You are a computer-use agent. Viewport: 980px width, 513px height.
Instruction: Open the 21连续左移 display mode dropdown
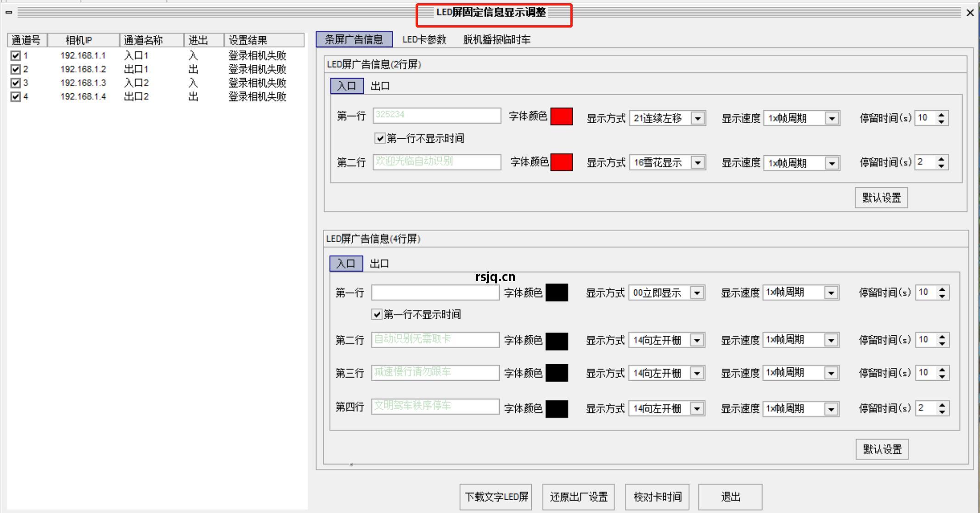click(x=698, y=118)
